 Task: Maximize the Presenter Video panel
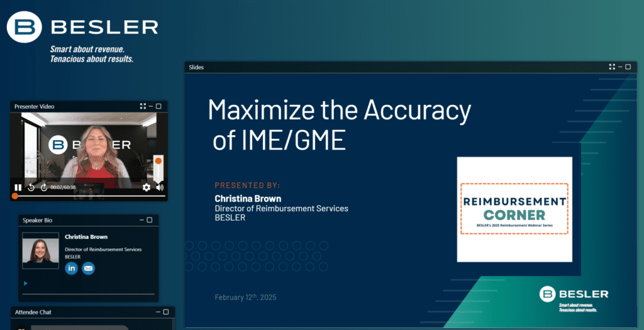point(158,106)
